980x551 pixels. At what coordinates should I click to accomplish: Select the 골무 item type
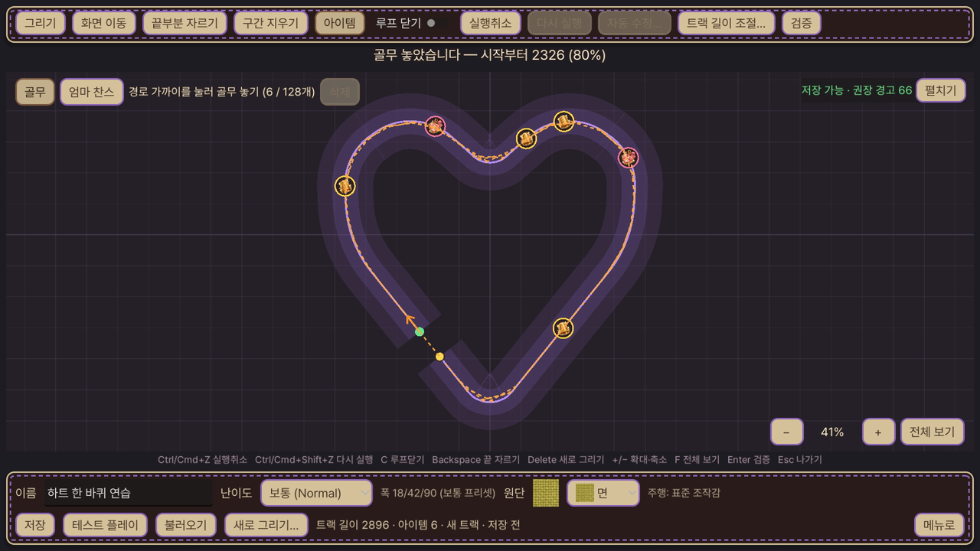pos(35,92)
